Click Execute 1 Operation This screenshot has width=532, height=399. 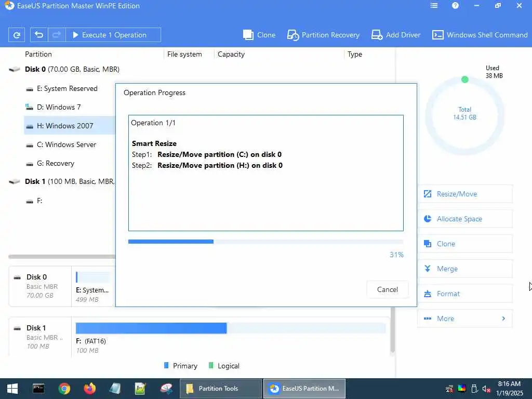tap(113, 35)
